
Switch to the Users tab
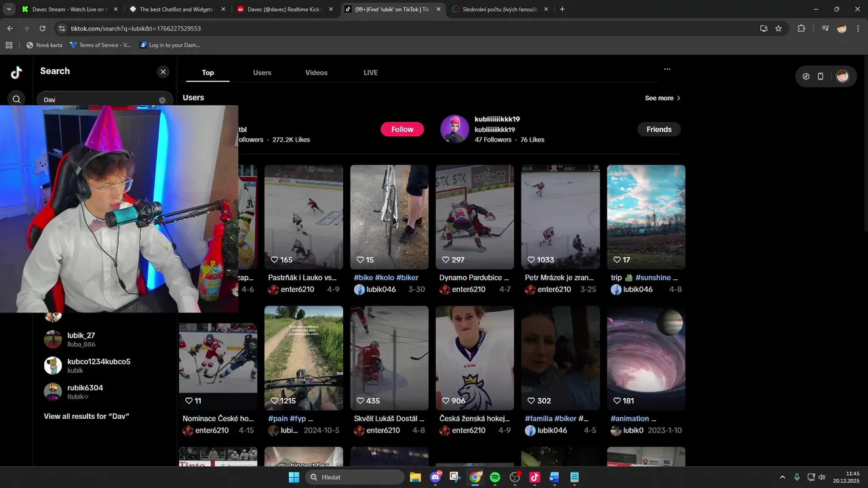pyautogui.click(x=262, y=73)
